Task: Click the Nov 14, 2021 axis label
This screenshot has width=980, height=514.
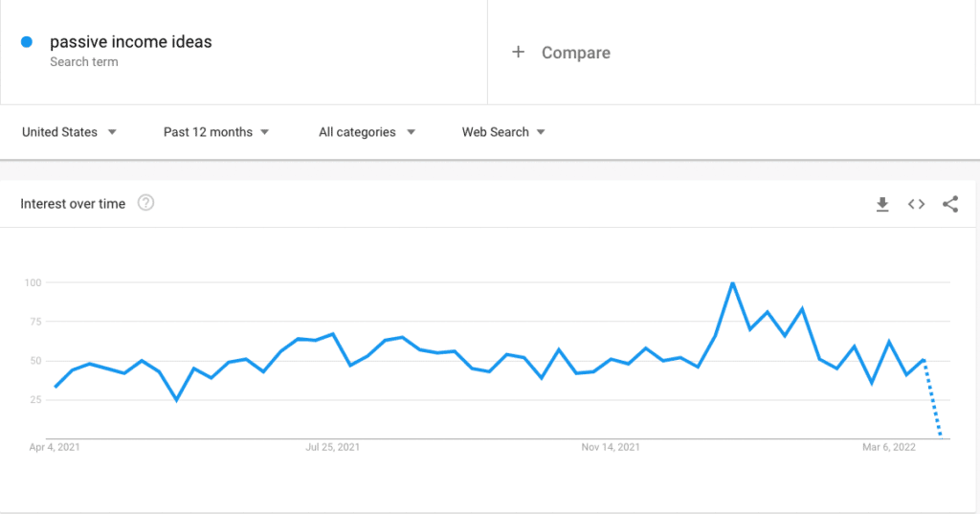Action: coord(611,447)
